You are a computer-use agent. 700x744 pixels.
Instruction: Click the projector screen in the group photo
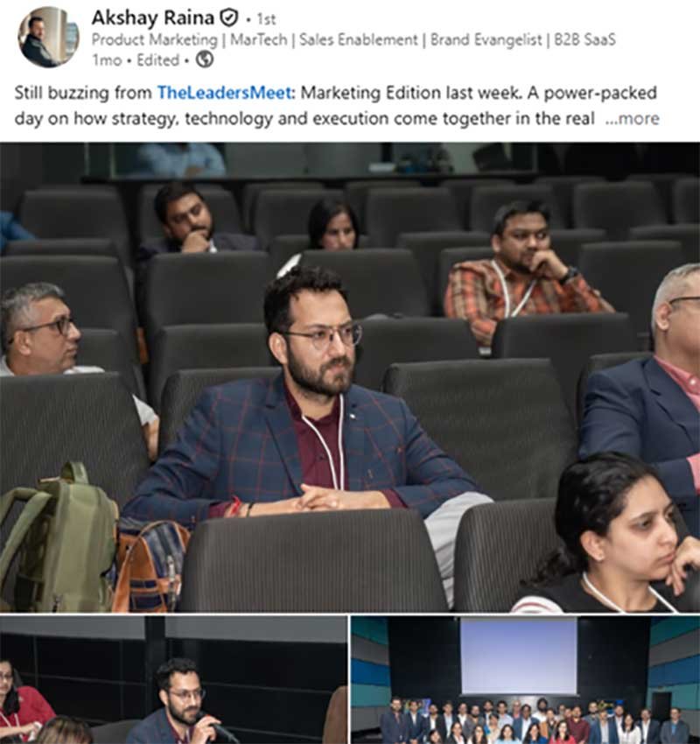point(519,656)
